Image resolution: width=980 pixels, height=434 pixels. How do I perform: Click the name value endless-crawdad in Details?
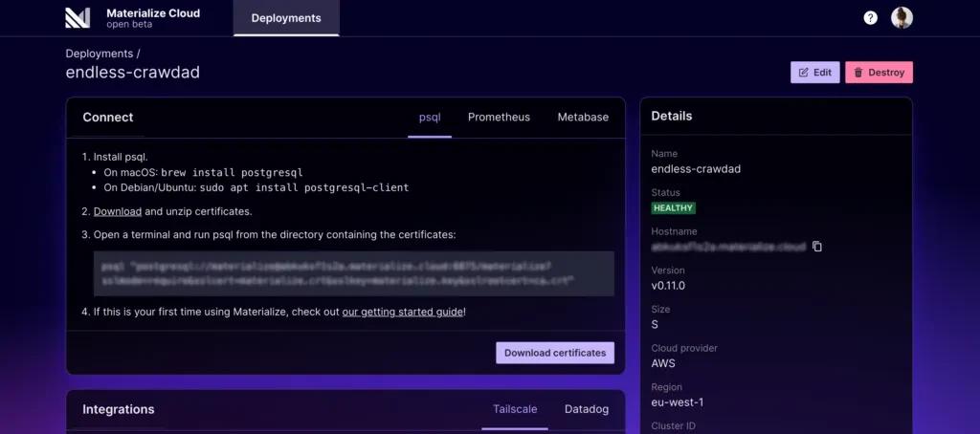coord(696,168)
